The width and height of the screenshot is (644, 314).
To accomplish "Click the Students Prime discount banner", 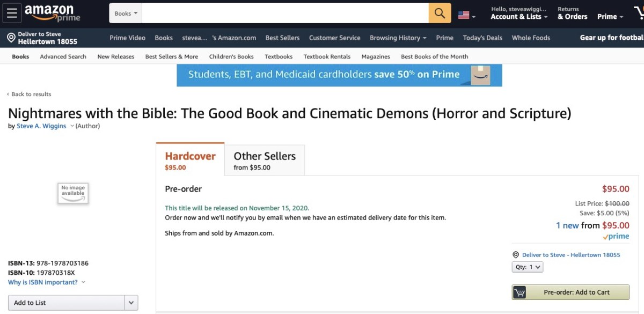I will (x=339, y=75).
